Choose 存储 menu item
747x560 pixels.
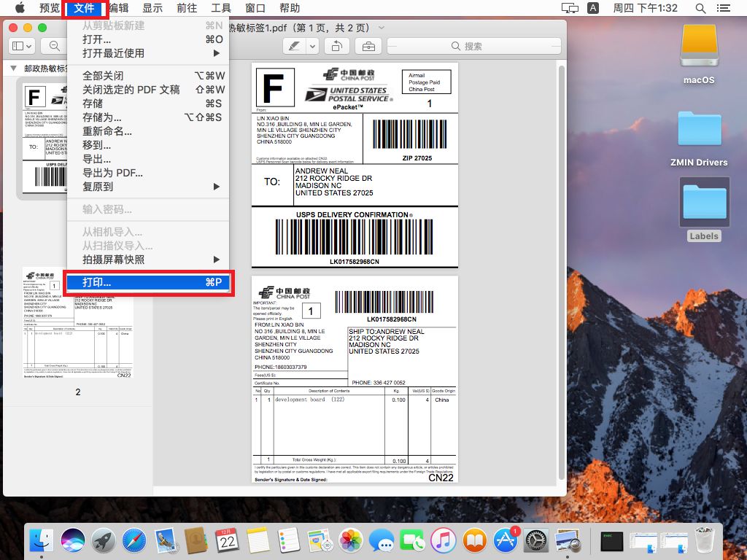[149, 104]
